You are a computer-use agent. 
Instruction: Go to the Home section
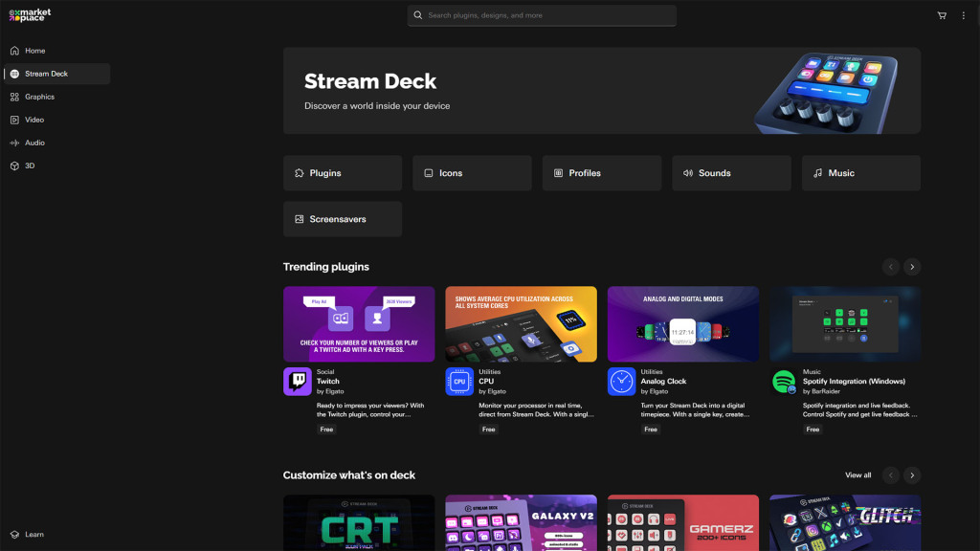tap(56, 51)
